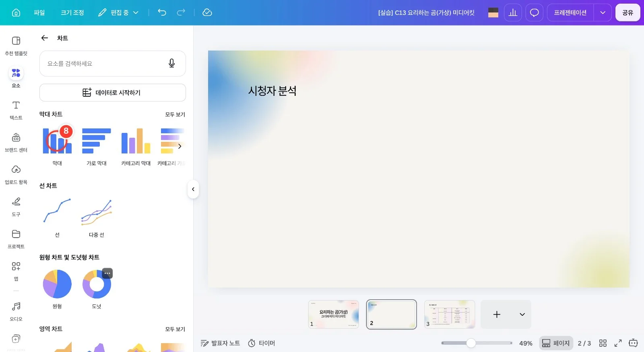
Task: Add a new page with plus
Action: (497, 314)
